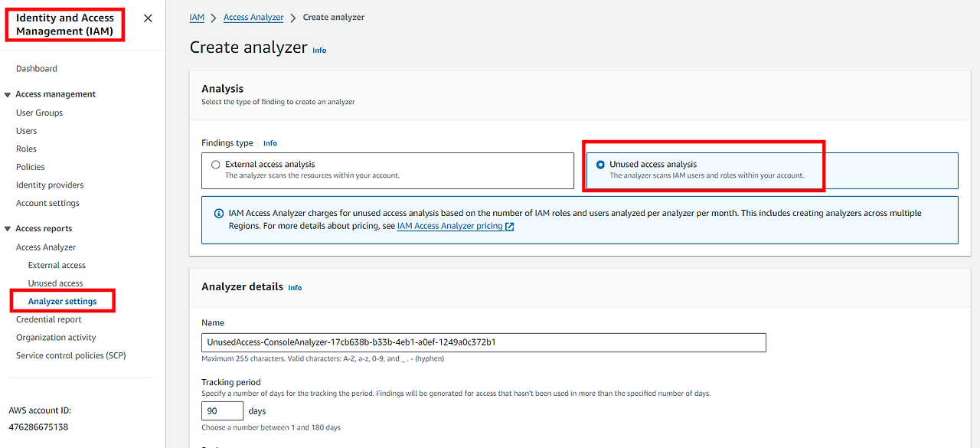
Task: Go to User Groups
Action: tap(39, 113)
